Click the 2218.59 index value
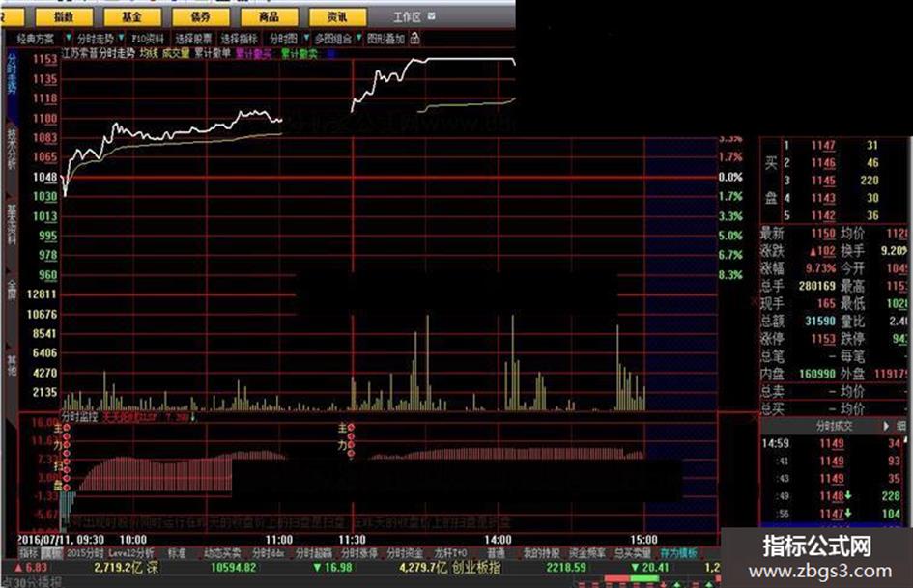 566,568
